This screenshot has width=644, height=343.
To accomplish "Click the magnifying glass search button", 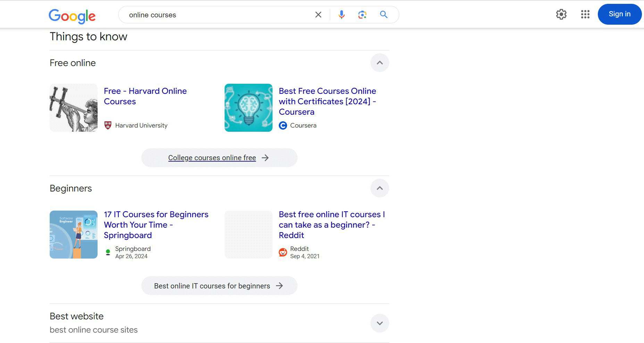I will pos(384,15).
